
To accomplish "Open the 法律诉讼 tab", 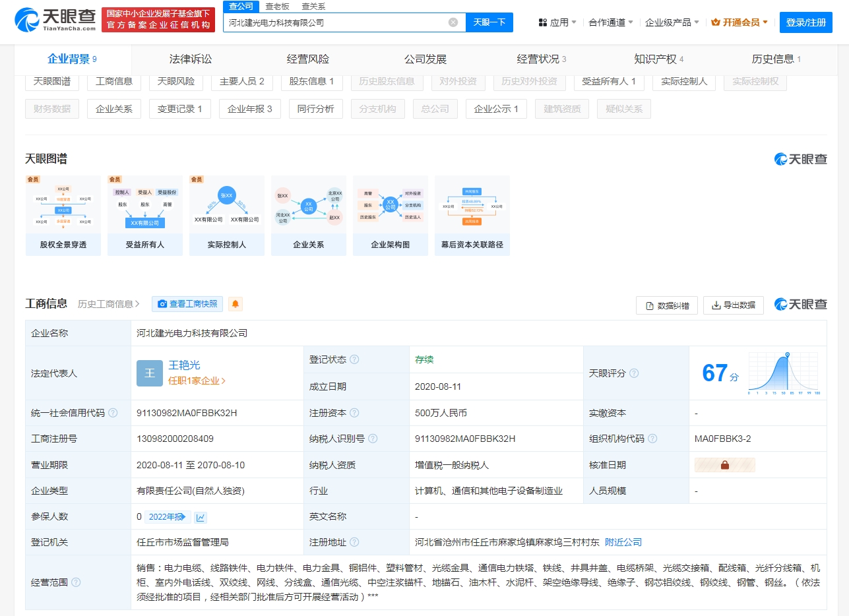I will (191, 59).
